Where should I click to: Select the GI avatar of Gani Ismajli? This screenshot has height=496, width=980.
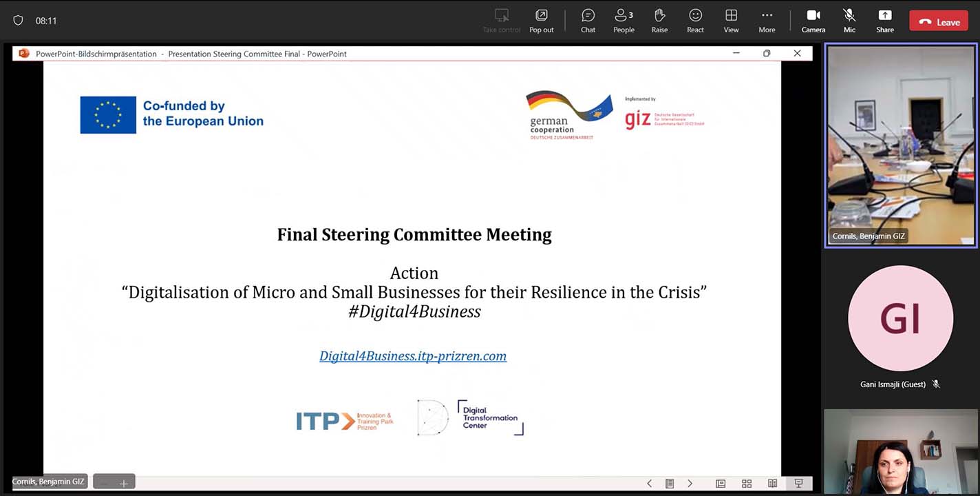[x=901, y=318]
